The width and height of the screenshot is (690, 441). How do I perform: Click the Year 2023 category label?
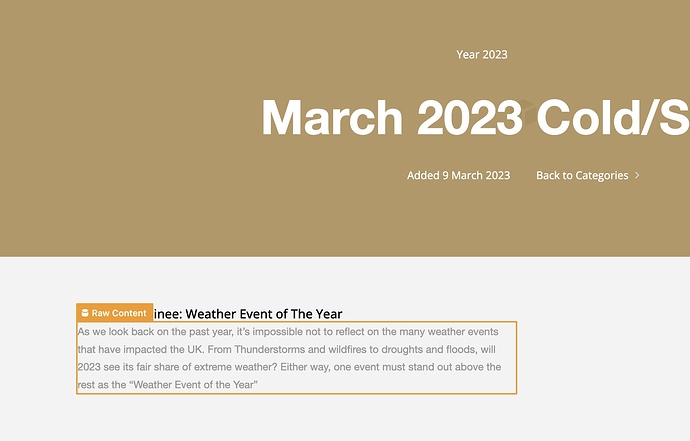point(482,54)
